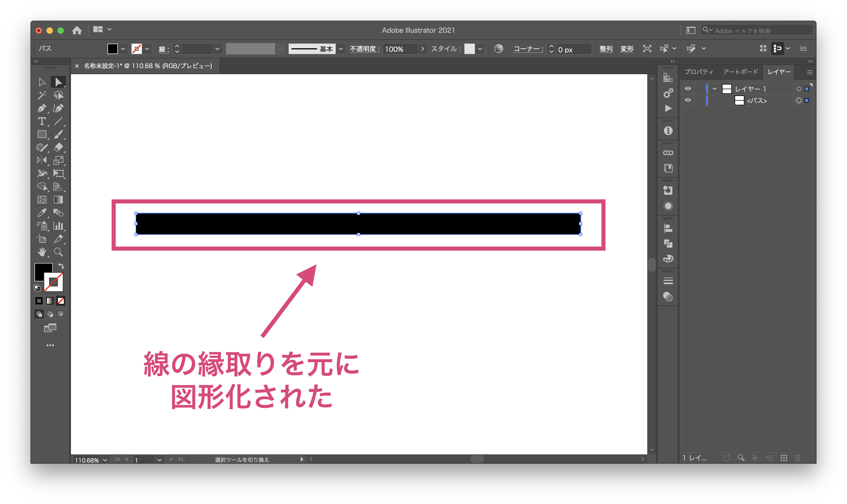Select the Blend tool
Viewport: 847px width, 504px height.
[58, 213]
